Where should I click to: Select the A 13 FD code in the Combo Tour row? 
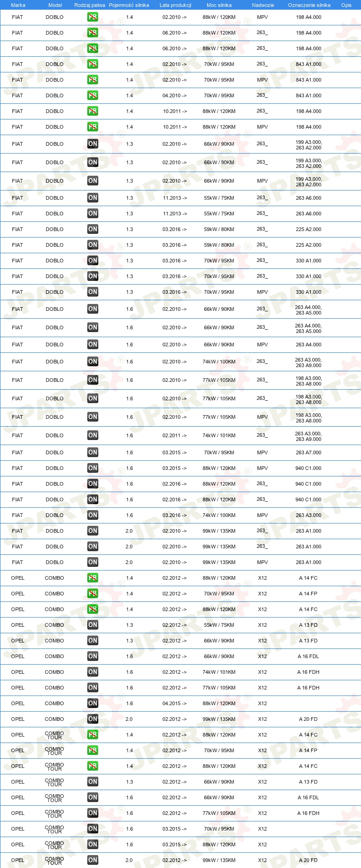point(308,782)
